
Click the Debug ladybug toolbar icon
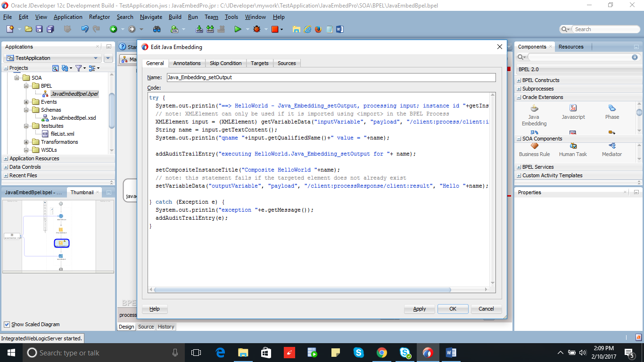256,29
